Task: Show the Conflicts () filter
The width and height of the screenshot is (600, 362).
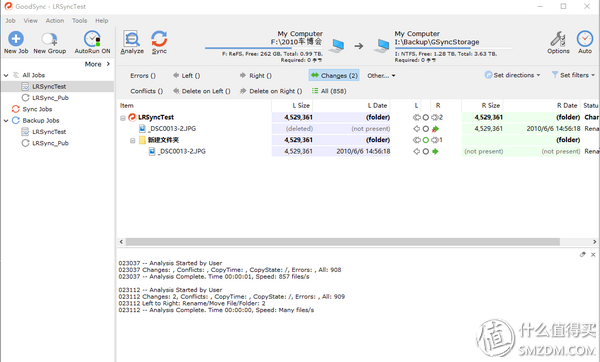Action: click(147, 91)
